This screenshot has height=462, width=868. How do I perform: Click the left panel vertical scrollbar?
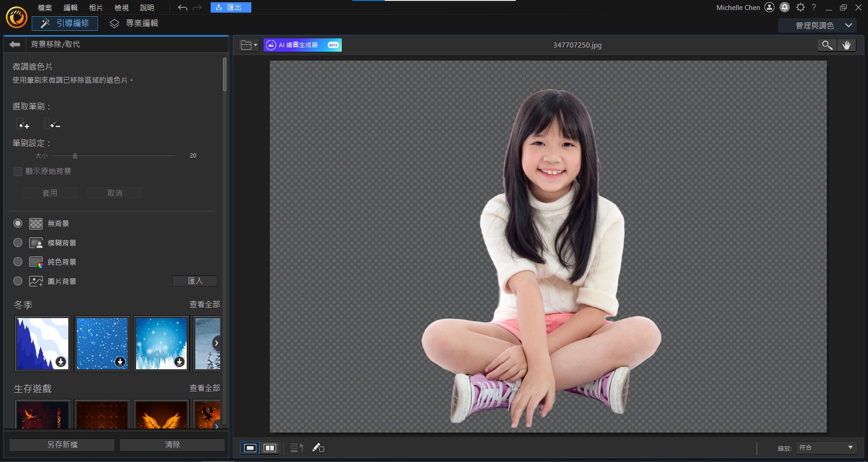pyautogui.click(x=225, y=75)
